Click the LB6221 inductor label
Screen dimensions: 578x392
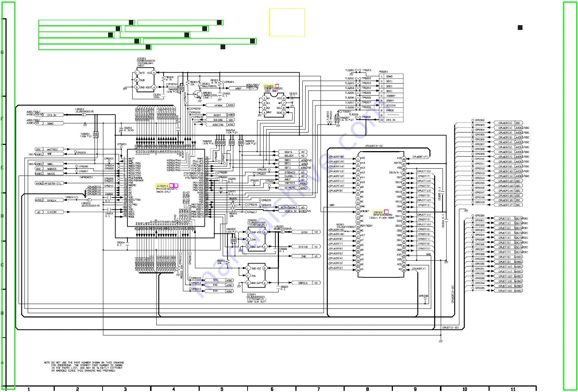click(279, 227)
